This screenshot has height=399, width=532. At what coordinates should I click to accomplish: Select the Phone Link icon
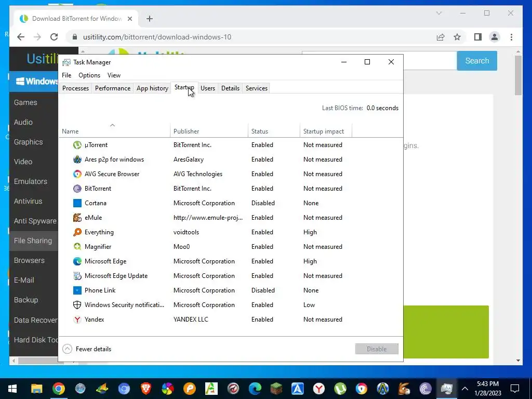click(x=77, y=290)
